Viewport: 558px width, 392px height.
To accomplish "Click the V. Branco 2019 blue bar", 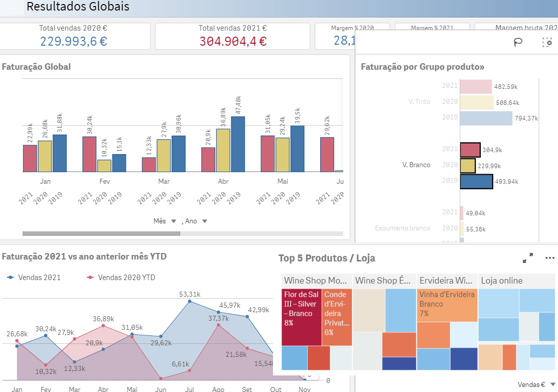I will [x=477, y=182].
